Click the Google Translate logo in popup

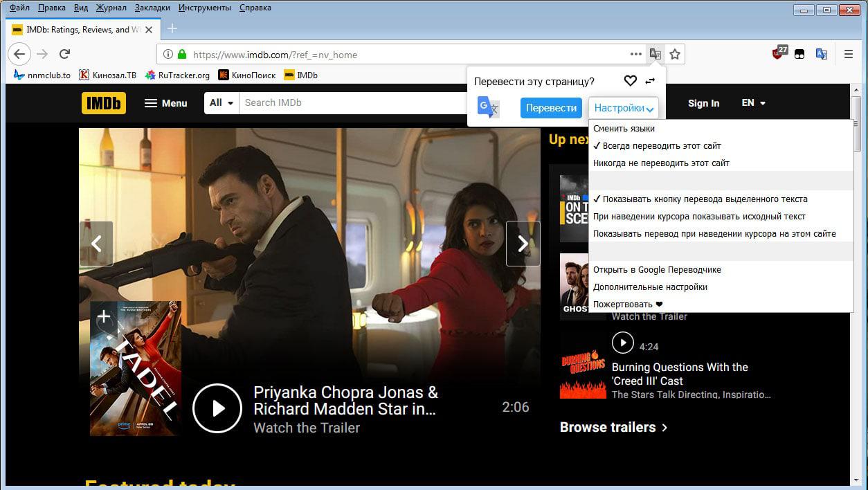click(488, 107)
